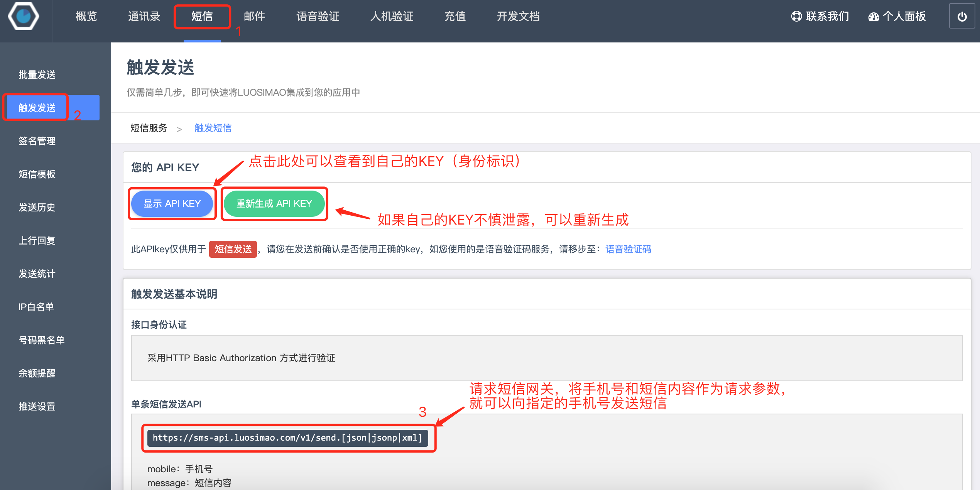Click the power logout icon
This screenshot has height=490, width=980.
[962, 17]
